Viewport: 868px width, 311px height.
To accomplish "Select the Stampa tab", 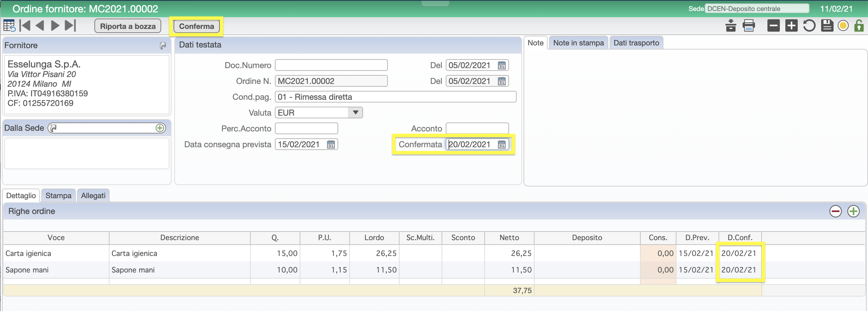I will tap(59, 195).
